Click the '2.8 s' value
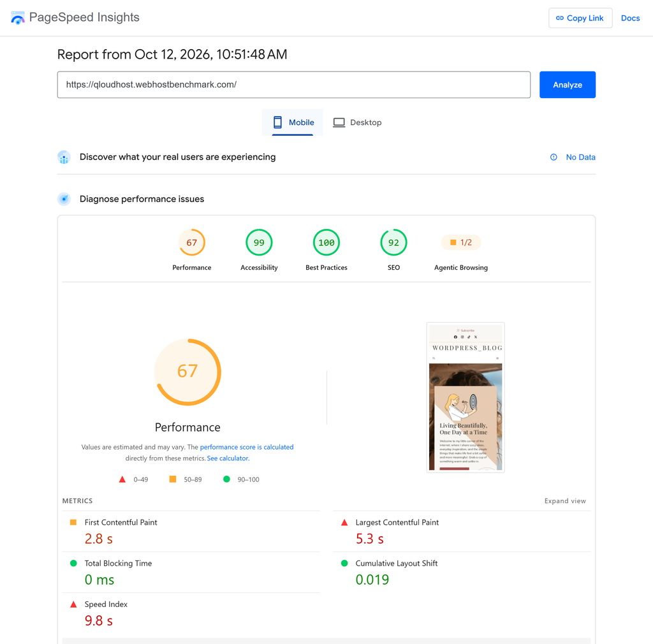The width and height of the screenshot is (653, 644). coord(98,539)
